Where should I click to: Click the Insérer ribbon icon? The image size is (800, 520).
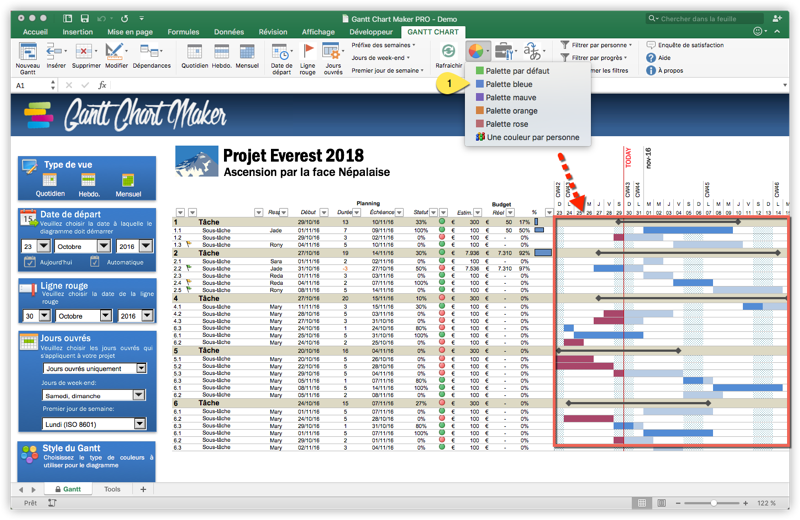coord(55,52)
